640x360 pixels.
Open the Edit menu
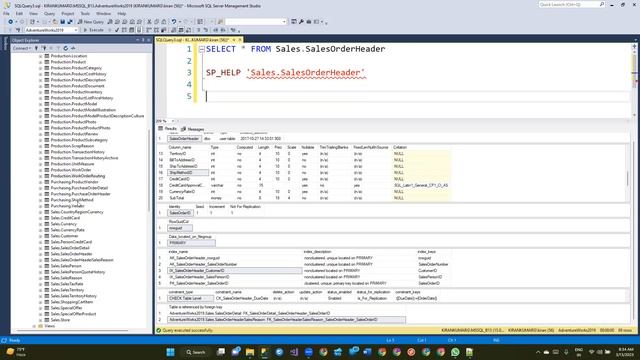[19, 13]
